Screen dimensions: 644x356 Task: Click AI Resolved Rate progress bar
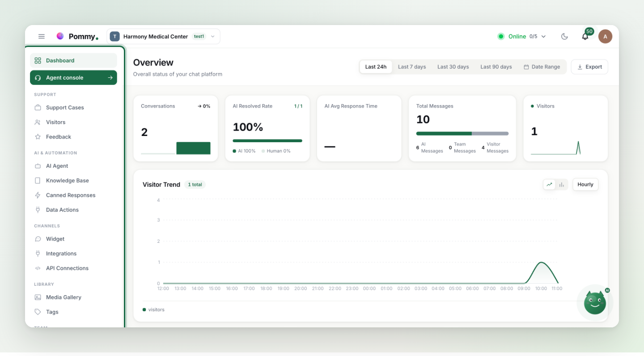[267, 141]
